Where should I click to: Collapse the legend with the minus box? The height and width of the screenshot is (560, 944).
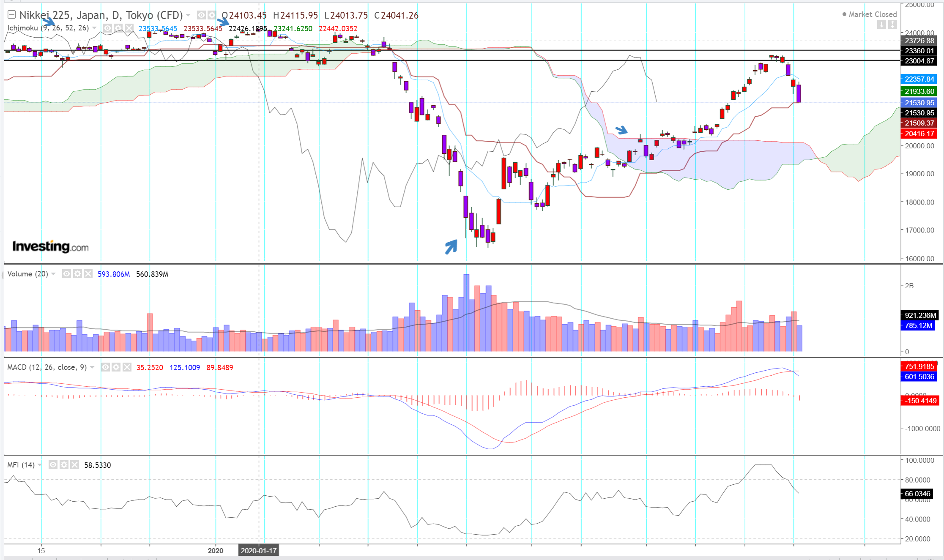pos(12,15)
